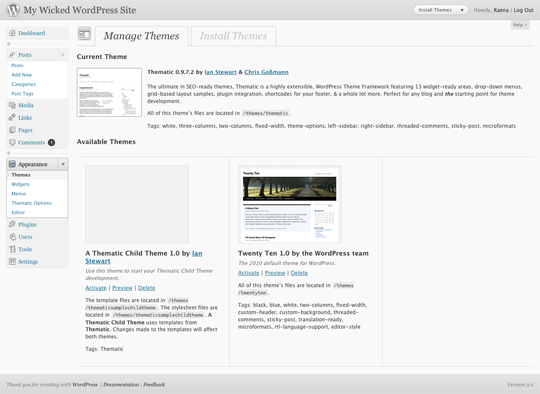540x394 pixels.
Task: Click the Plugins plug icon
Action: pyautogui.click(x=12, y=224)
